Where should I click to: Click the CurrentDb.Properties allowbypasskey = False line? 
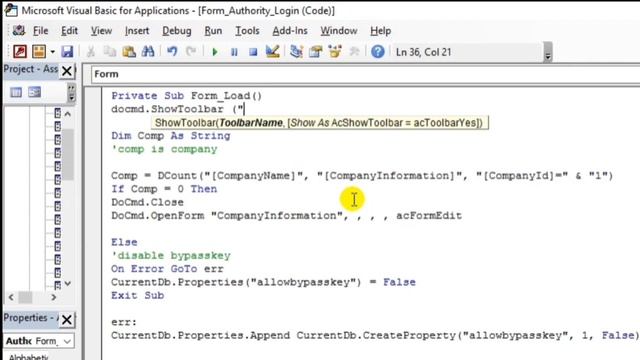(x=263, y=282)
